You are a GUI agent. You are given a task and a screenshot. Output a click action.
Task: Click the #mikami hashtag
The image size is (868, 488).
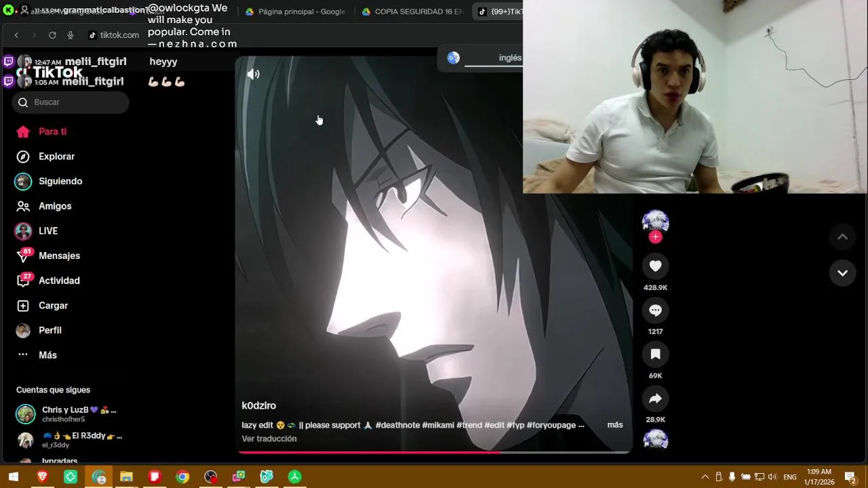click(x=438, y=425)
